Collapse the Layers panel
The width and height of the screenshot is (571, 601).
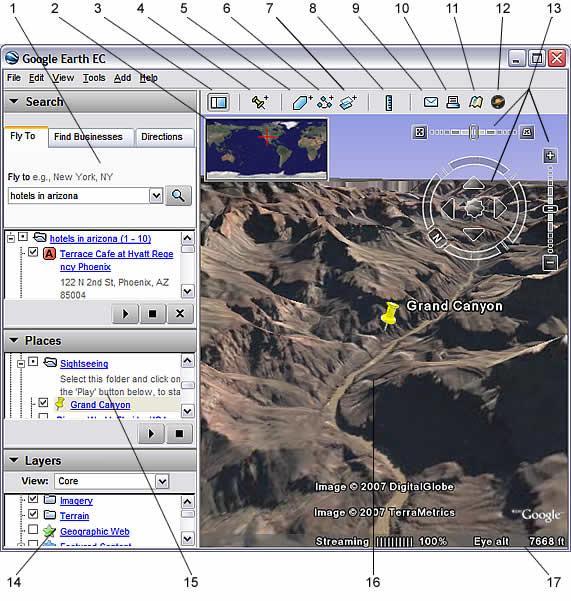point(14,460)
